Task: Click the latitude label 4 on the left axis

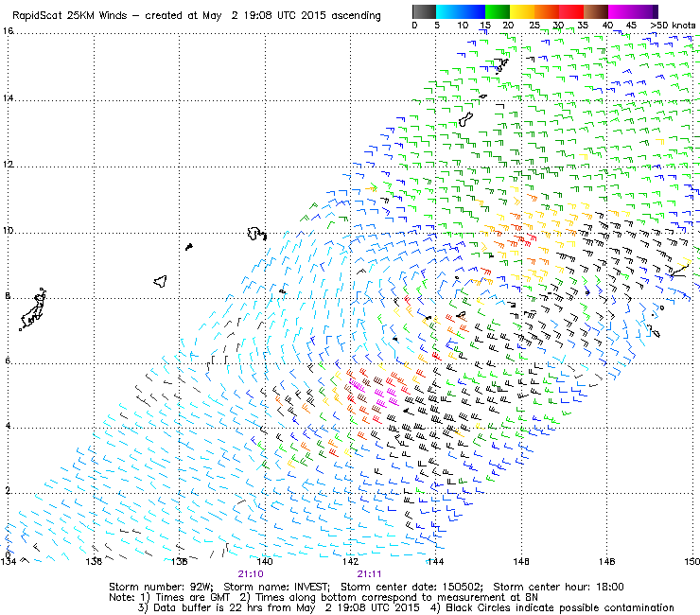Action: (x=8, y=426)
